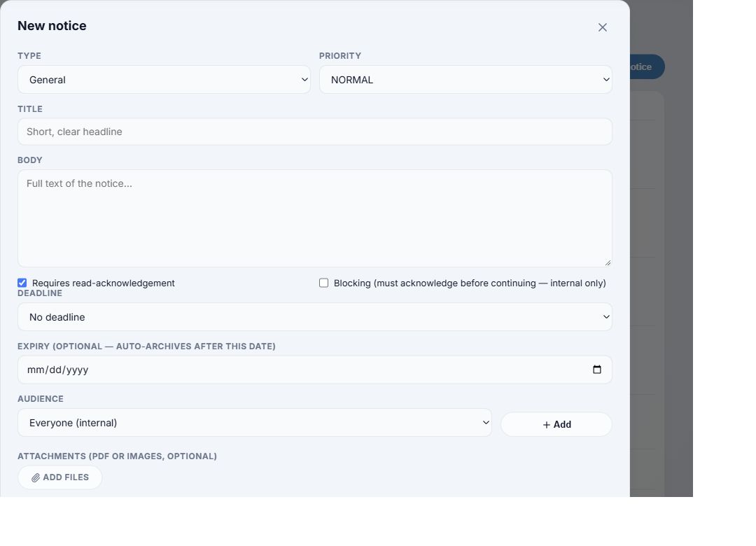This screenshot has width=756, height=546.
Task: Open the Audience dropdown showing Everyone (internal)
Action: [255, 423]
